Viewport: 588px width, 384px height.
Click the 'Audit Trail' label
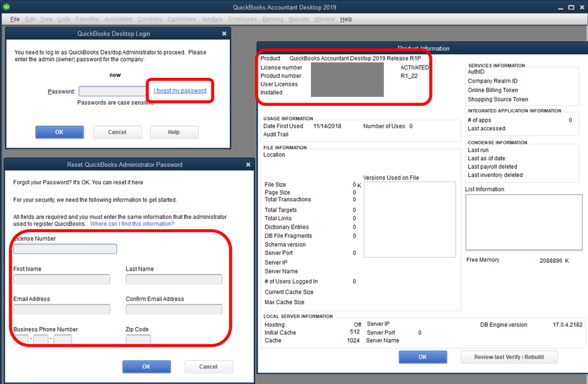point(276,134)
